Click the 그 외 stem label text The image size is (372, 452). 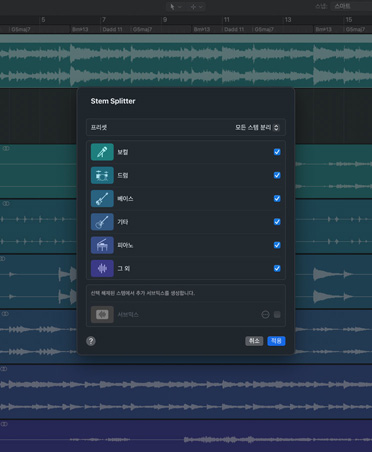click(x=124, y=269)
